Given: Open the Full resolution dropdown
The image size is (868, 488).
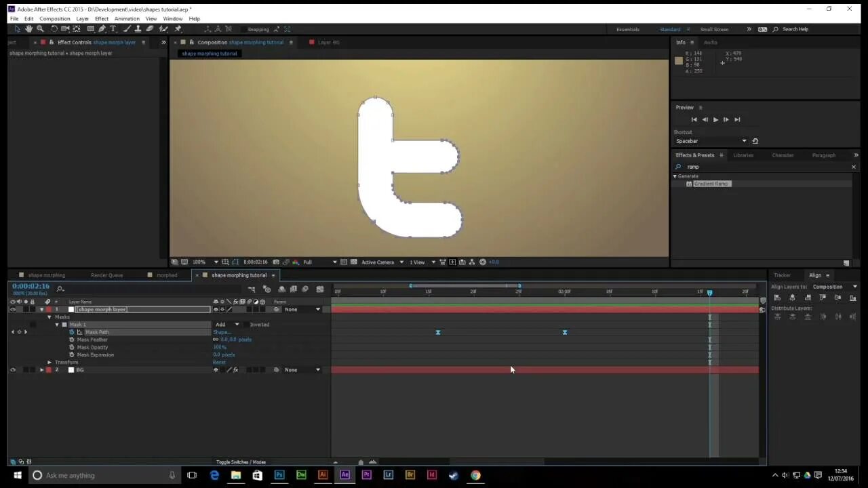Looking at the screenshot, I should point(319,262).
